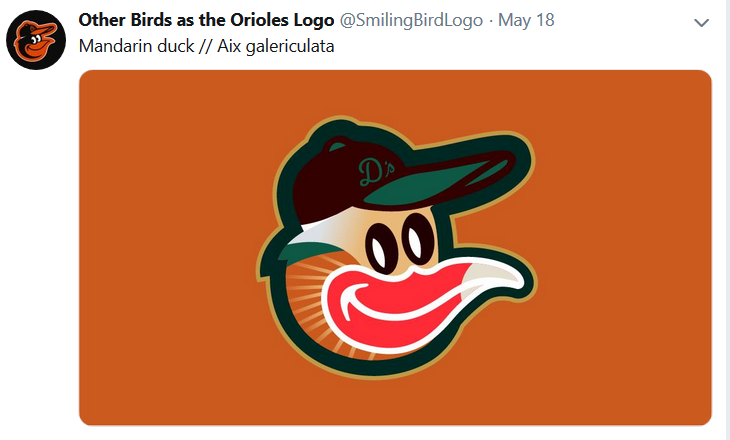Click the orange sunburst feathers on duck's cheek
Viewport: 730px width, 440px height.
(x=305, y=298)
